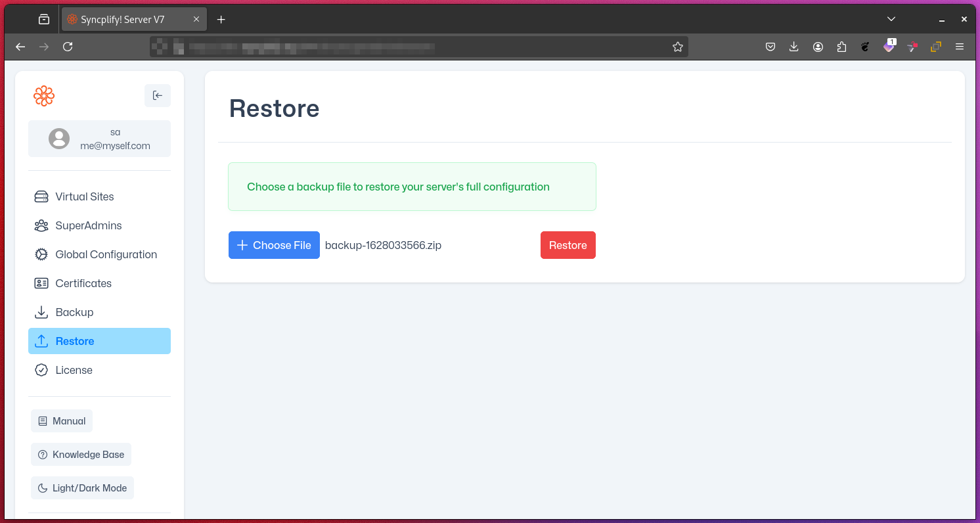Open SuperAdmins via its people icon
Viewport: 980px width, 523px height.
click(x=41, y=225)
